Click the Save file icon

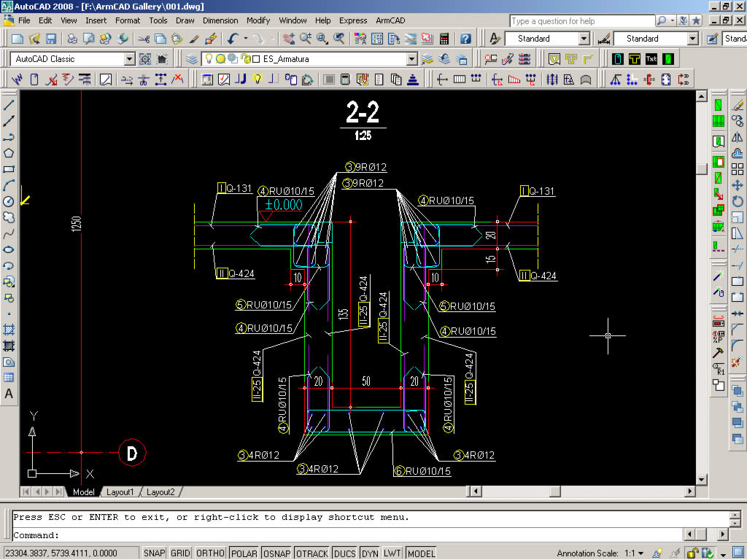pos(51,39)
